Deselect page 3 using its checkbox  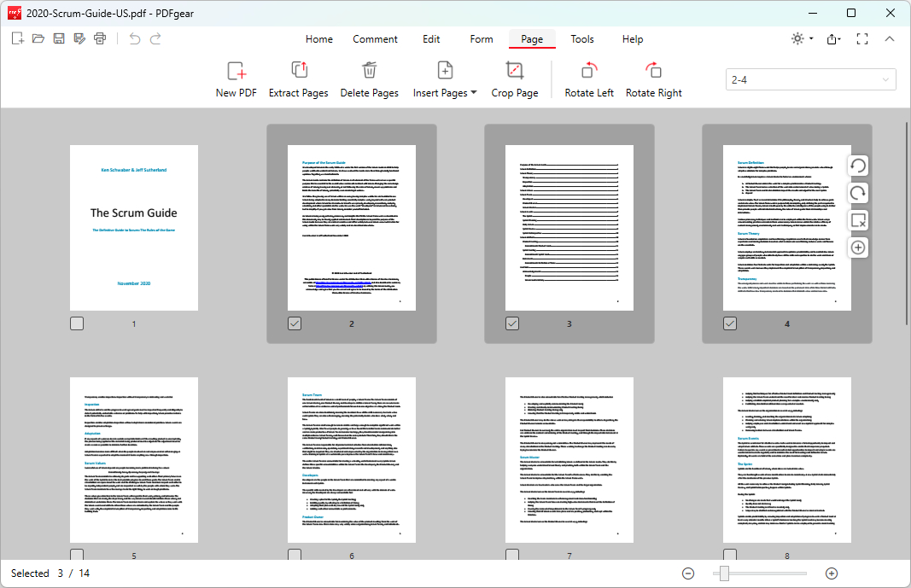[x=511, y=323]
